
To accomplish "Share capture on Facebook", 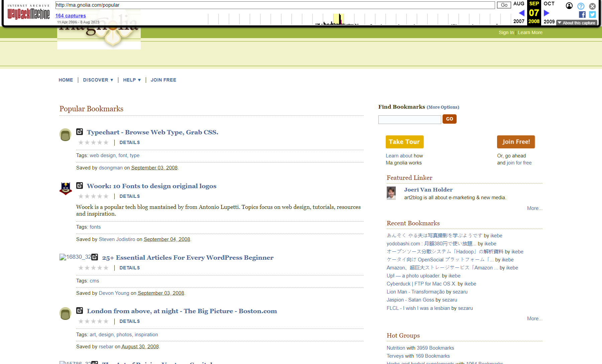I will pyautogui.click(x=582, y=14).
